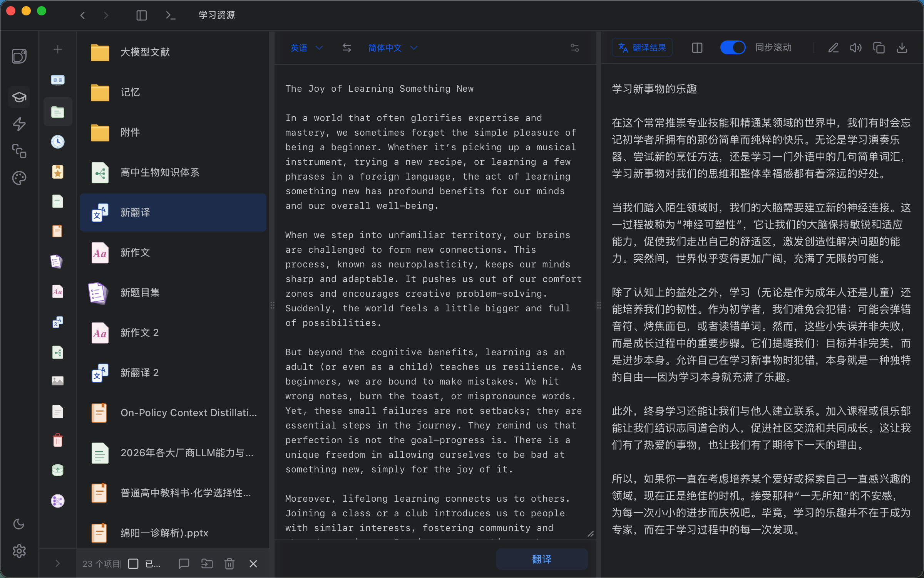Click the 翻译 translate button
This screenshot has width=924, height=578.
[542, 559]
